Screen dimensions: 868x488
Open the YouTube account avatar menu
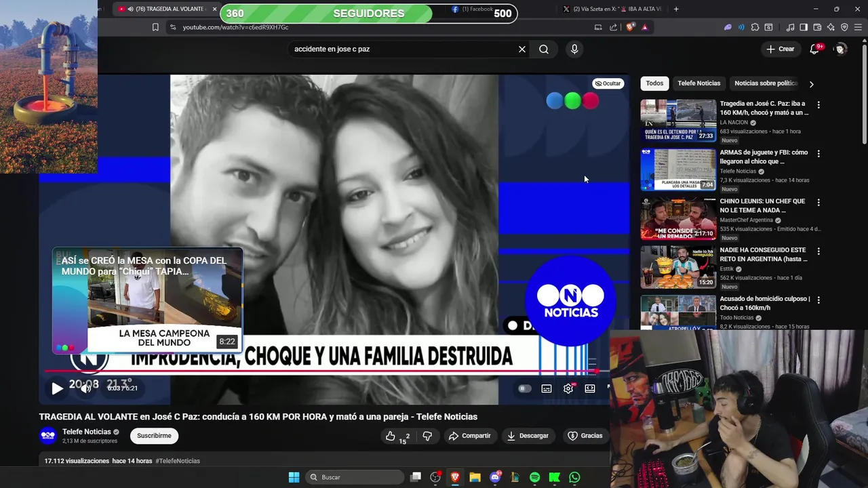[841, 49]
